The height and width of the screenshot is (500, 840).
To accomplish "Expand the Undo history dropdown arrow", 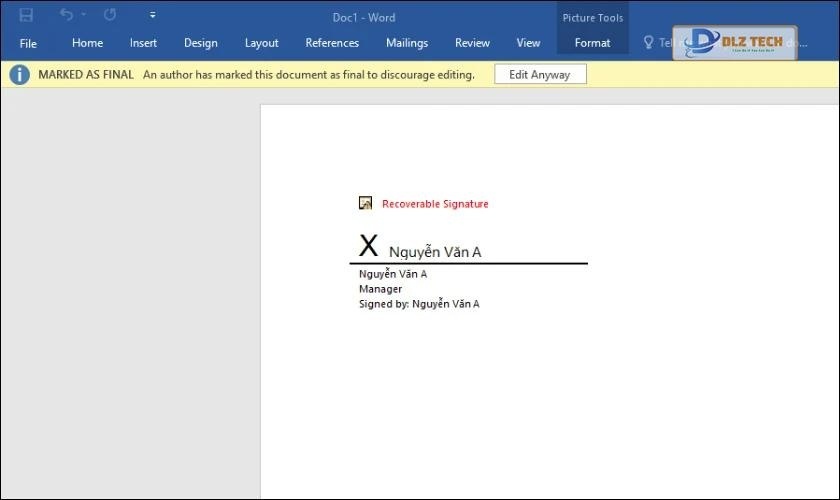I will tap(83, 15).
